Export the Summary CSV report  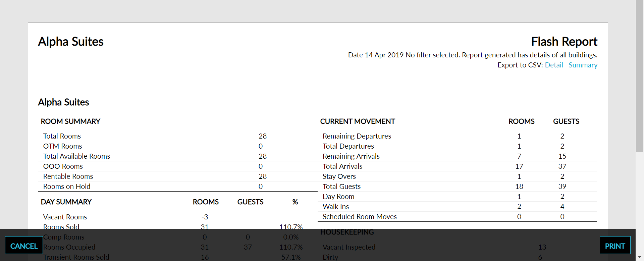(x=583, y=65)
